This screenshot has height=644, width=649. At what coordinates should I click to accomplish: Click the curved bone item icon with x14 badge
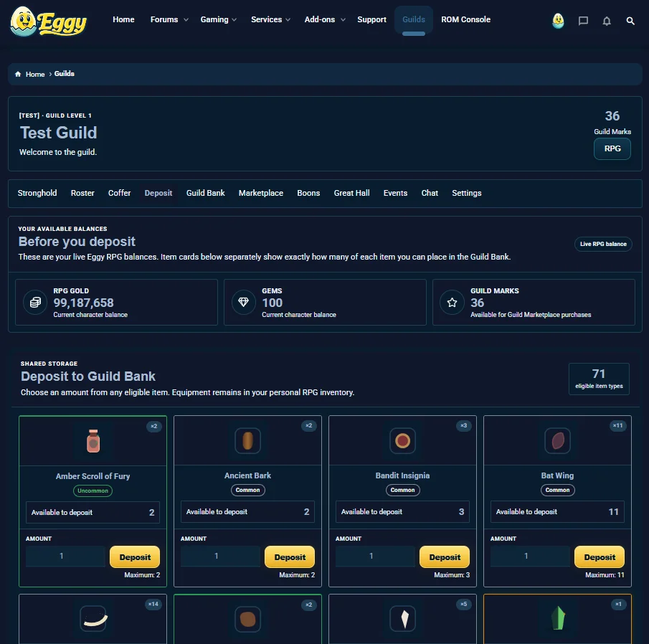point(93,619)
